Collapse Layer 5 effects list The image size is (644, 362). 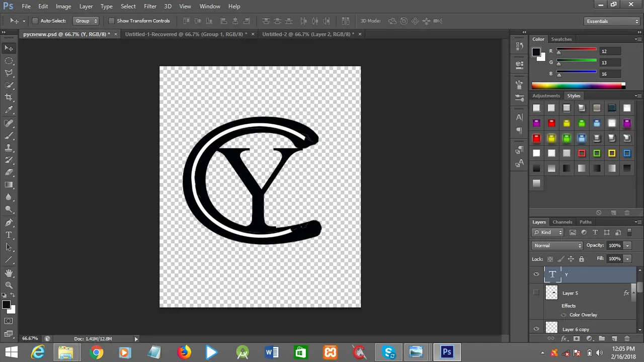tap(634, 293)
